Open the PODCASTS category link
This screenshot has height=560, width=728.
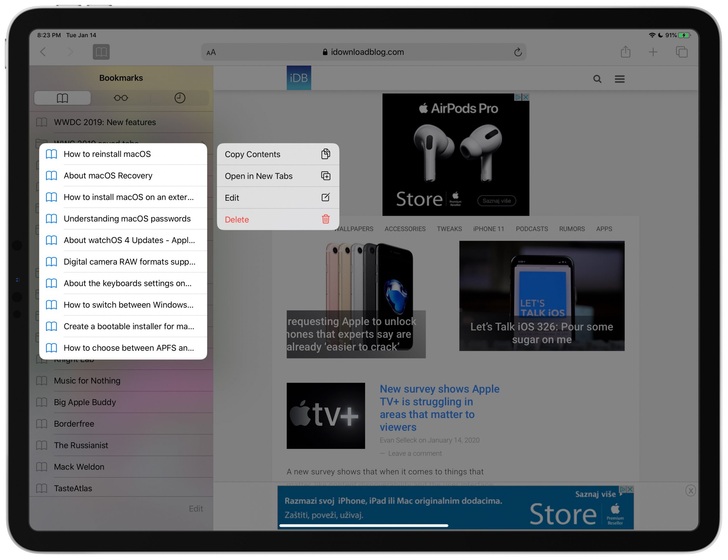[x=532, y=229]
